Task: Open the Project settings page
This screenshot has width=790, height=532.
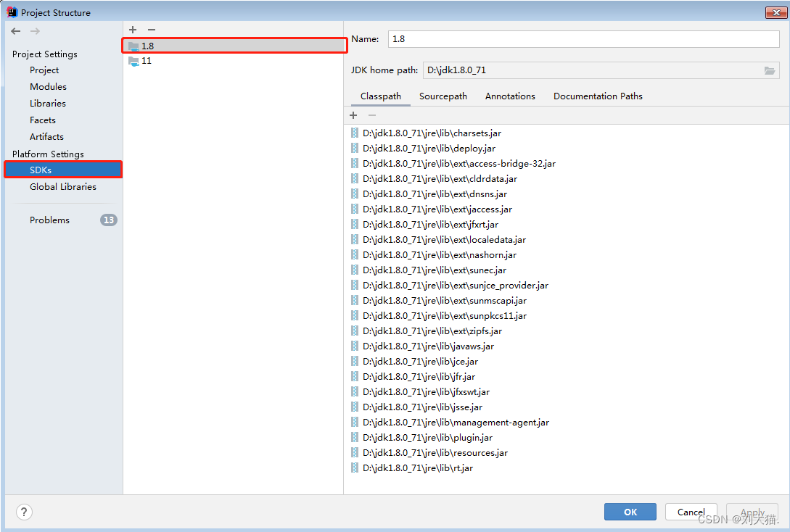Action: [44, 70]
